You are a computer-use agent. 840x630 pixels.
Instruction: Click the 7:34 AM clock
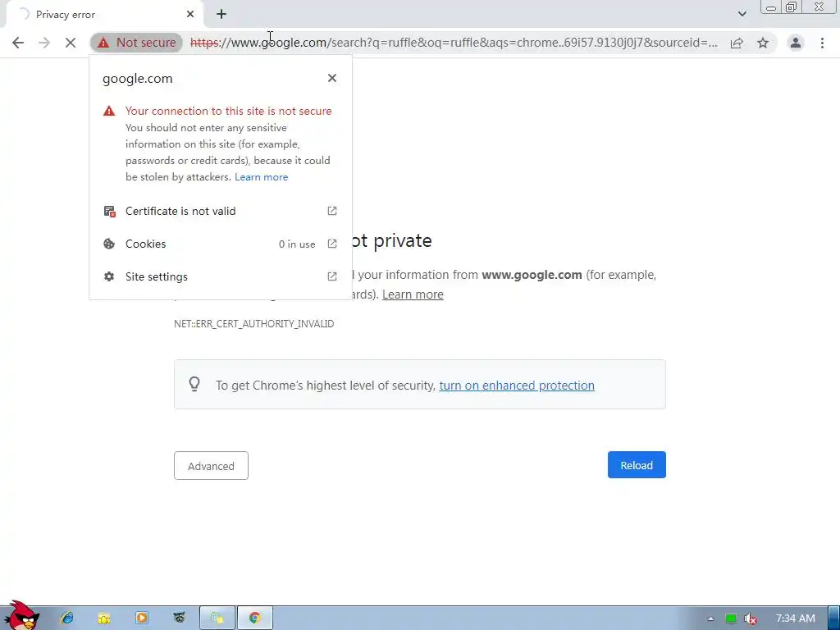pyautogui.click(x=796, y=619)
